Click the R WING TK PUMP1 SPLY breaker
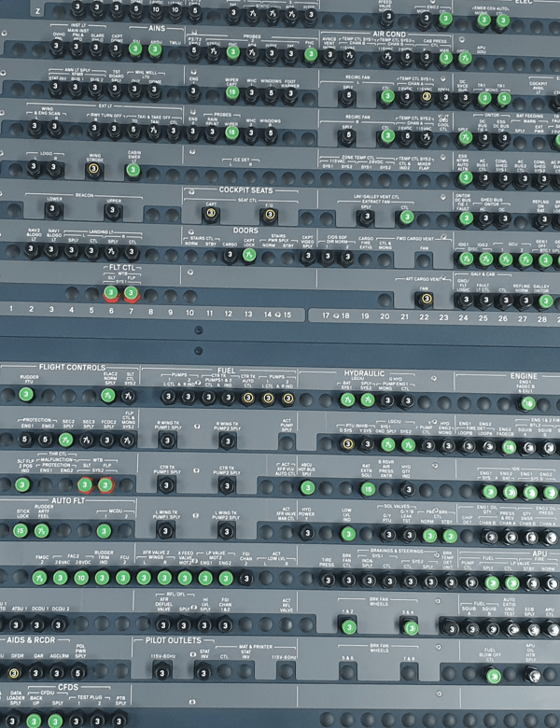The height and width of the screenshot is (728, 560). (x=168, y=441)
